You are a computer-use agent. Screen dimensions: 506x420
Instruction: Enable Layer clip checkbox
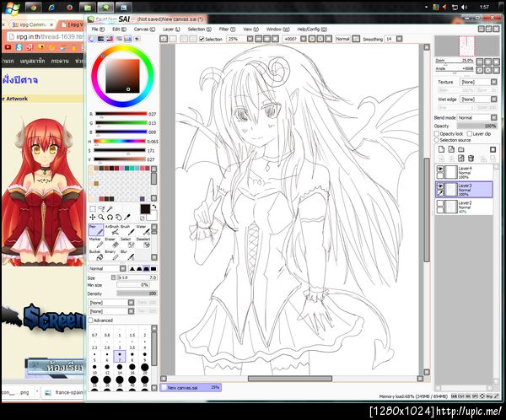pyautogui.click(x=470, y=133)
